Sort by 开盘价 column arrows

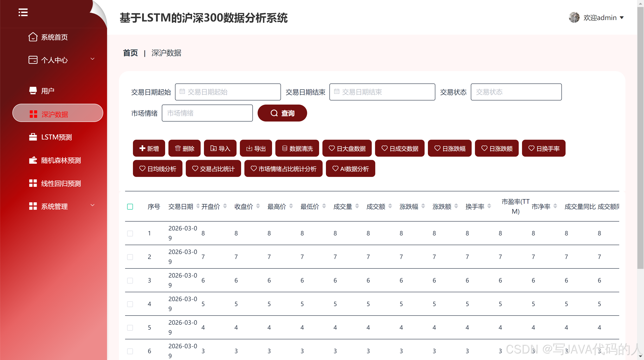pos(225,206)
